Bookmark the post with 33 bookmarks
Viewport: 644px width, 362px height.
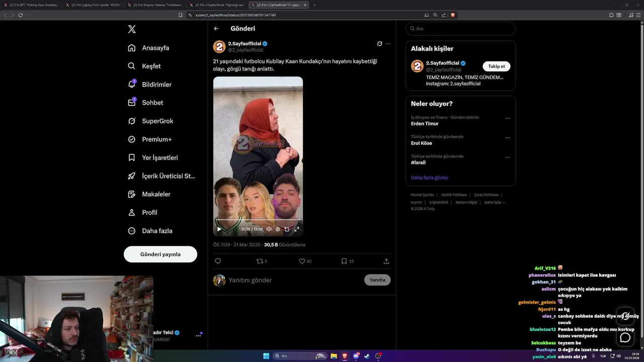click(x=348, y=261)
